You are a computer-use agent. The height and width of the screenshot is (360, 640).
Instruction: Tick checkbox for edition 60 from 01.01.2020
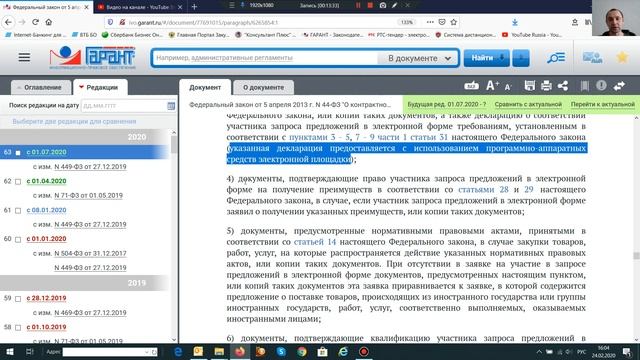pos(18,239)
